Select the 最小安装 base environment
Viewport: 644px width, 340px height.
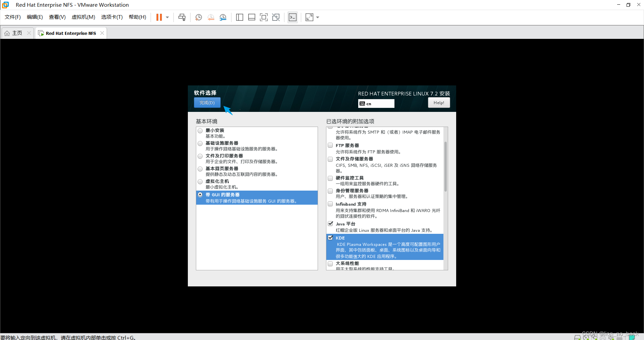[200, 131]
